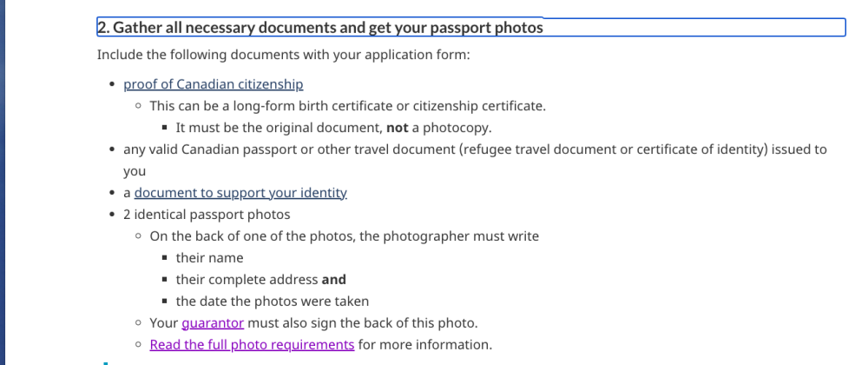868x365 pixels.
Task: Click the 'their complete address' list item
Action: [260, 280]
